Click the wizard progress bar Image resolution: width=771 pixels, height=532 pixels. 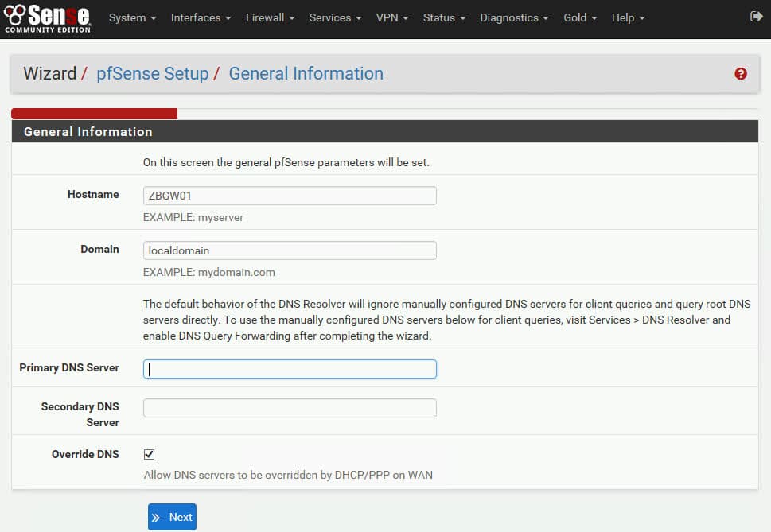pyautogui.click(x=94, y=114)
